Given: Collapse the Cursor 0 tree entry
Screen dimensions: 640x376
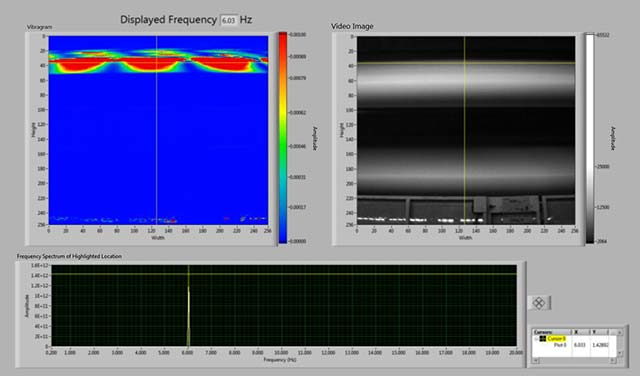Looking at the screenshot, I should [x=536, y=339].
